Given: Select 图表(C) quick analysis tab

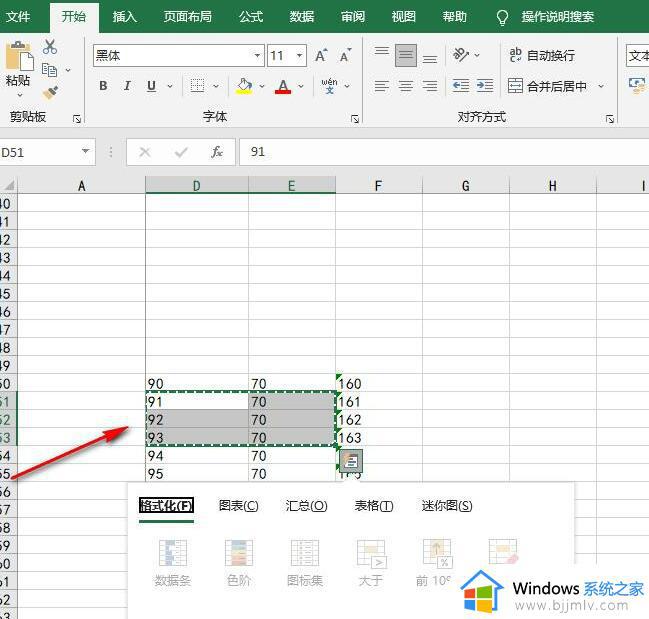Looking at the screenshot, I should (238, 506).
